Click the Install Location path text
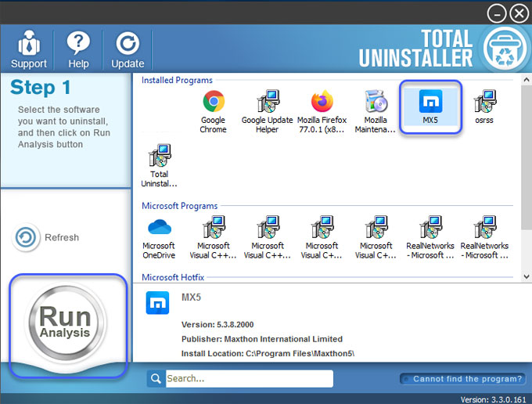This screenshot has width=532, height=404. [x=268, y=353]
